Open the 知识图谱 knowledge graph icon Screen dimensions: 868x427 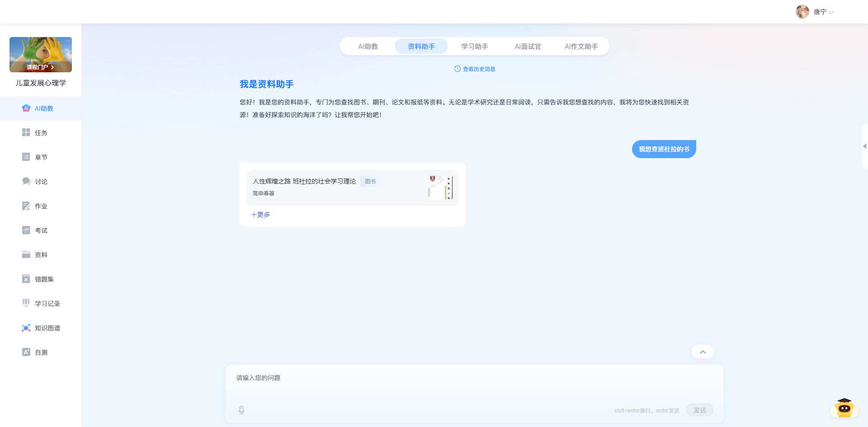click(x=26, y=328)
